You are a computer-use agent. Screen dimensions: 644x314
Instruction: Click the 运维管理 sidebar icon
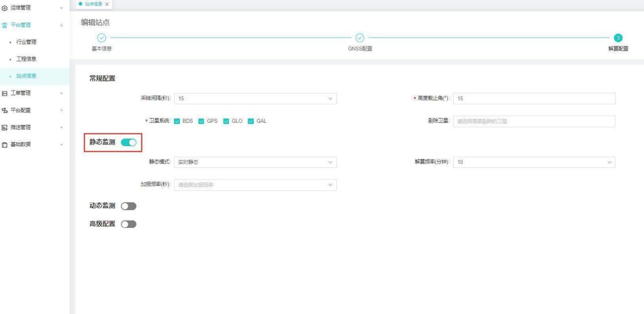(4, 8)
